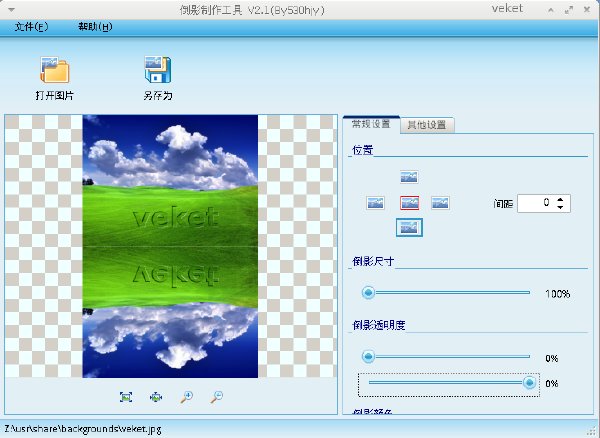Click the reflection preview image of veket.jpg
Viewport: 600px width, 438px height.
[170, 246]
